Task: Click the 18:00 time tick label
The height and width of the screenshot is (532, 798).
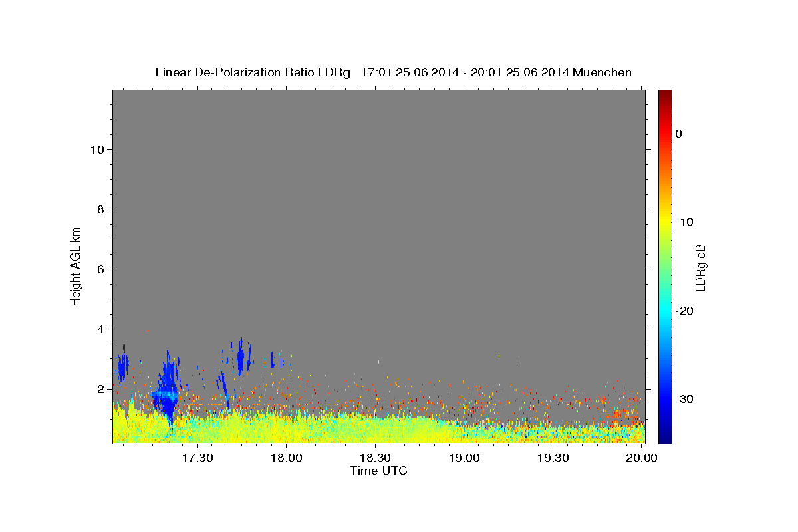Action: (287, 458)
